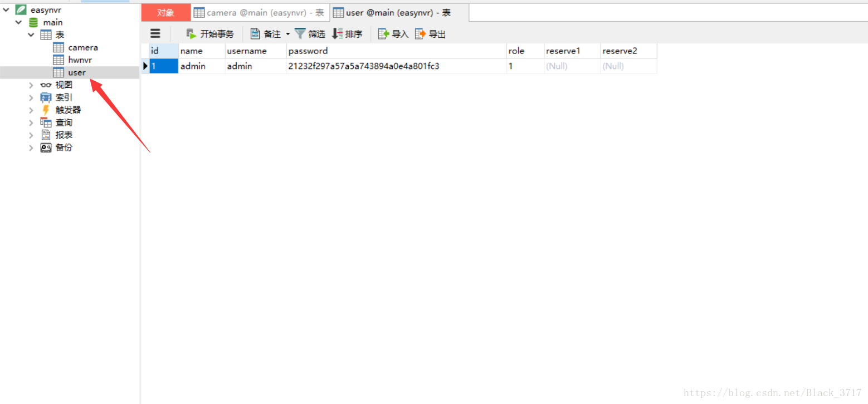Select the easynvr connection icon
This screenshot has height=404, width=868.
pyautogui.click(x=21, y=9)
